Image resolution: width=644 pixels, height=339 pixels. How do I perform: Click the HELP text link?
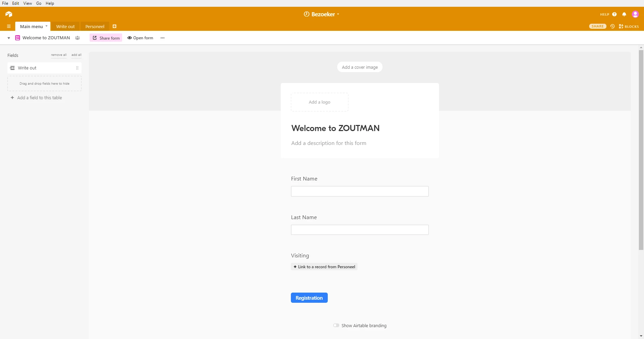604,15
